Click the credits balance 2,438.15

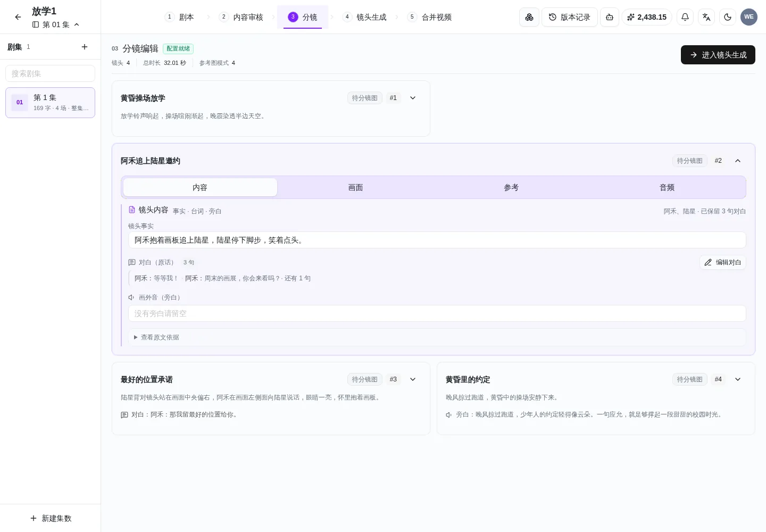(x=647, y=17)
